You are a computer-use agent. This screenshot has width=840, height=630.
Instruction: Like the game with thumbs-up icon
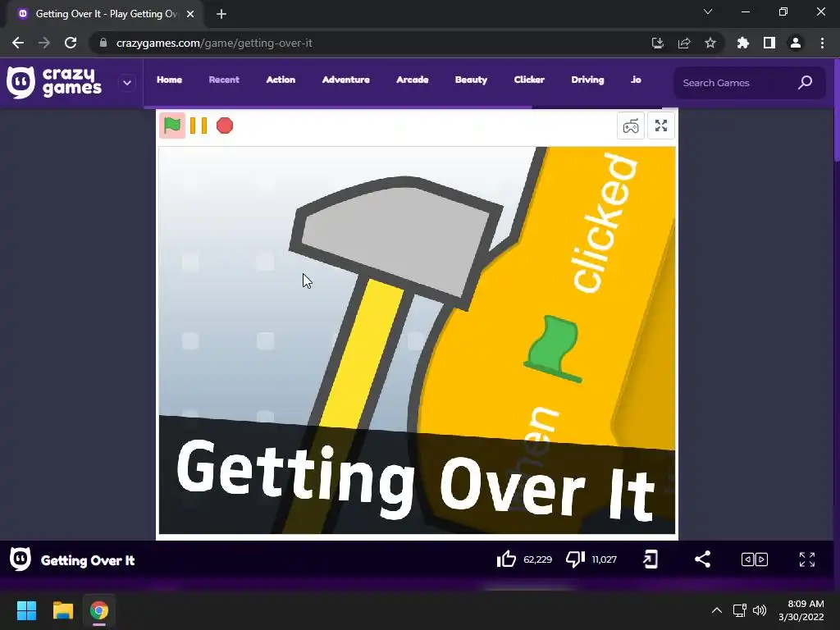(506, 559)
